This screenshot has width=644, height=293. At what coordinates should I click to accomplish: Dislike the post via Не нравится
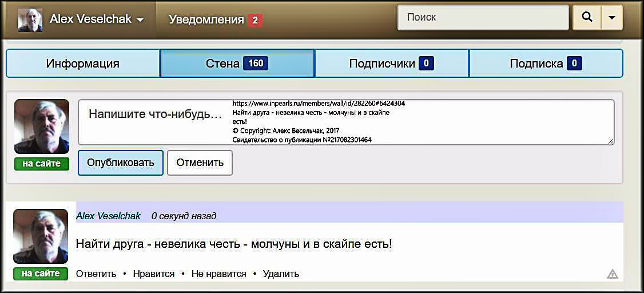click(x=218, y=274)
